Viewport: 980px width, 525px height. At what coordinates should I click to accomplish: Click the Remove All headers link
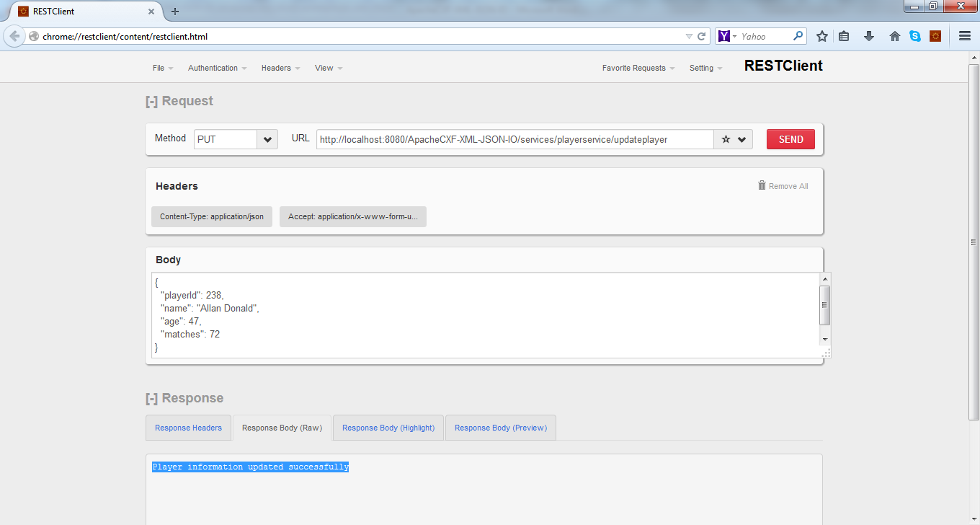[x=788, y=186]
